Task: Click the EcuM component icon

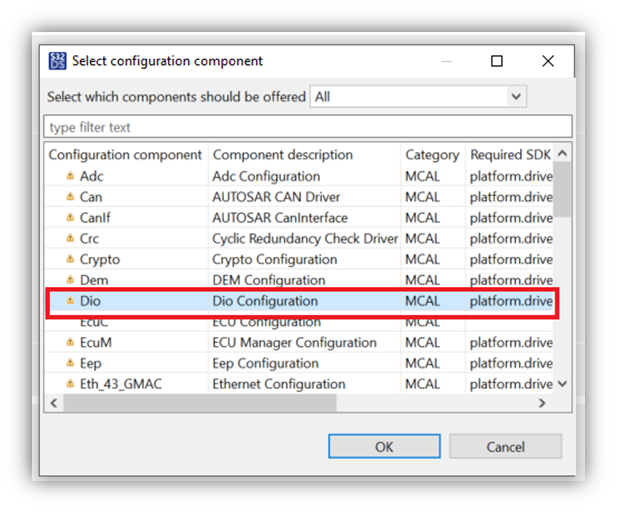Action: tap(70, 343)
